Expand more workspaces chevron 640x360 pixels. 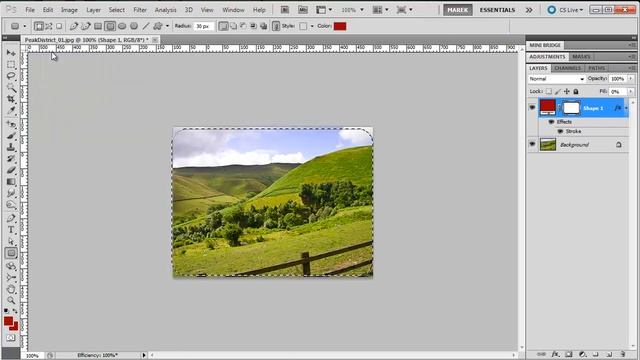point(529,10)
